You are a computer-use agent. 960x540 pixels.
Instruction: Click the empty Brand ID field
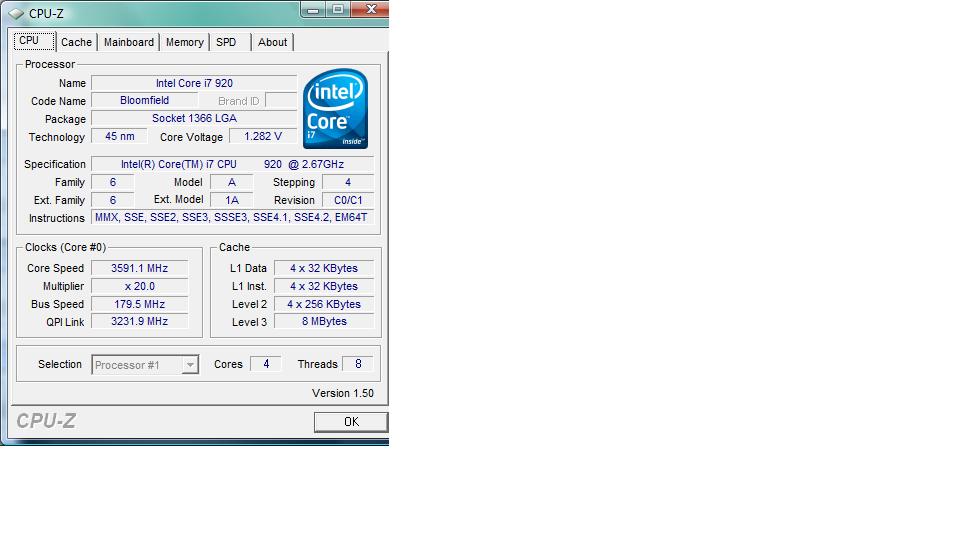281,100
